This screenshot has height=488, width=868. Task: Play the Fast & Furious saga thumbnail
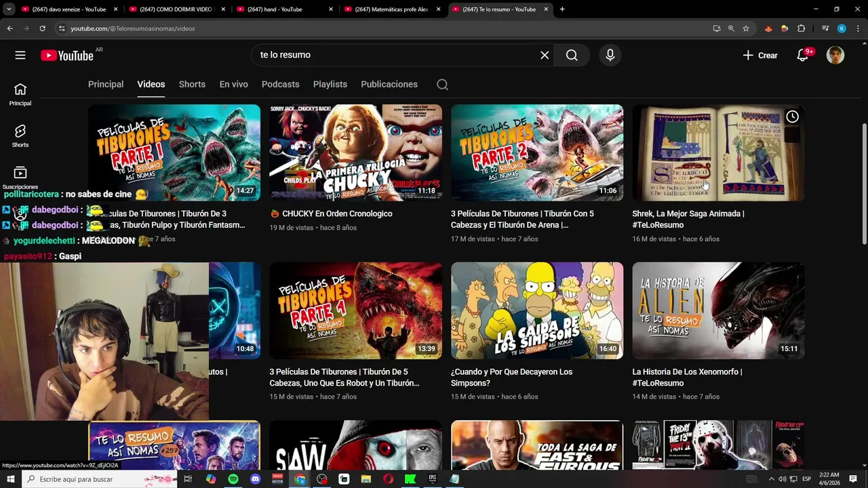537,445
